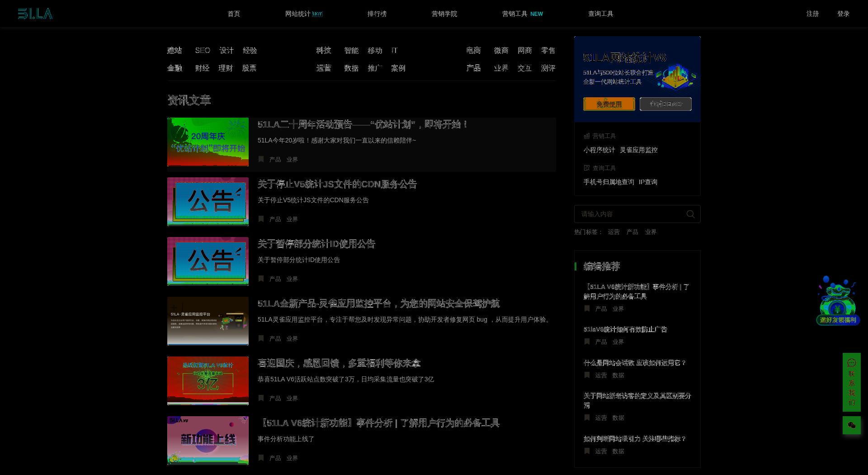The image size is (868, 475).
Task: Open thumbnail of 统计ID使用公告 article
Action: coord(208,261)
